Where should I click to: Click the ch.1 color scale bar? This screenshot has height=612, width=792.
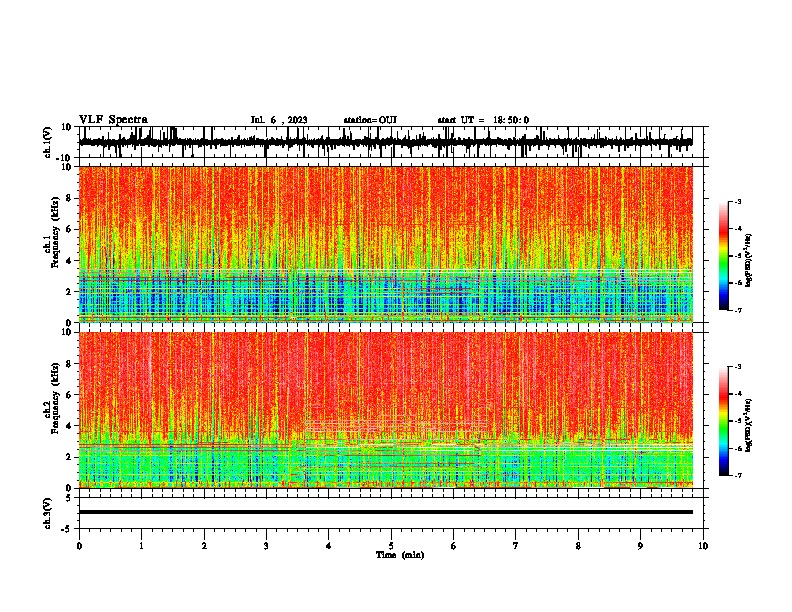723,256
